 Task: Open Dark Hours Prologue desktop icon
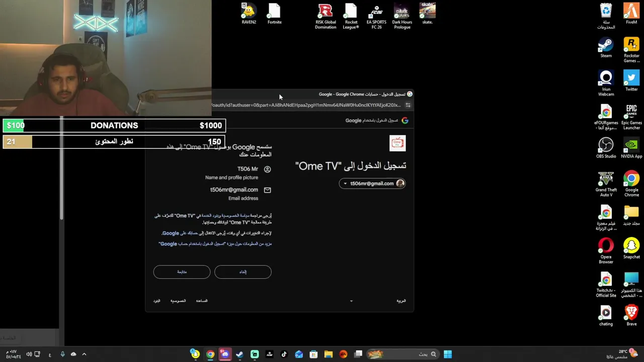[x=402, y=16]
